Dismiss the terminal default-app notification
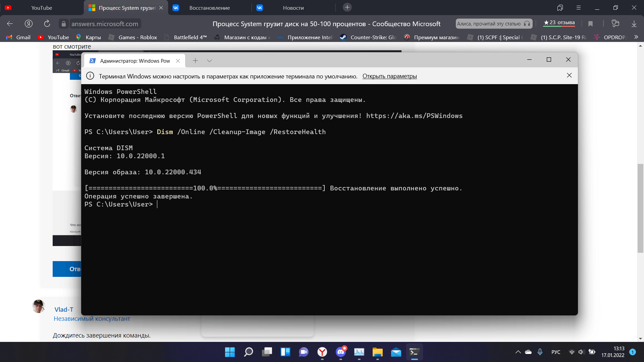 [569, 75]
